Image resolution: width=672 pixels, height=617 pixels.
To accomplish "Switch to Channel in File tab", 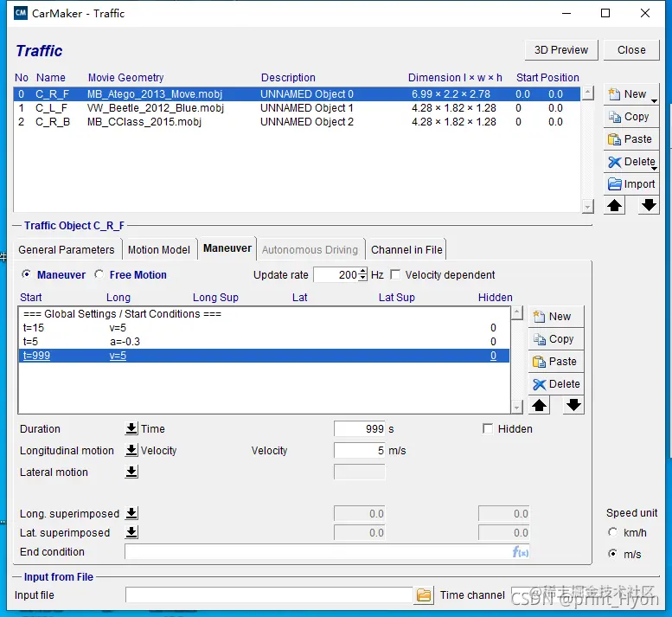I will point(406,249).
